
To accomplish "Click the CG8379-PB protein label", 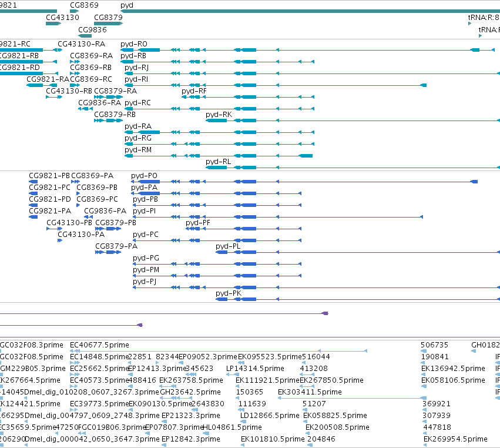I will (116, 223).
